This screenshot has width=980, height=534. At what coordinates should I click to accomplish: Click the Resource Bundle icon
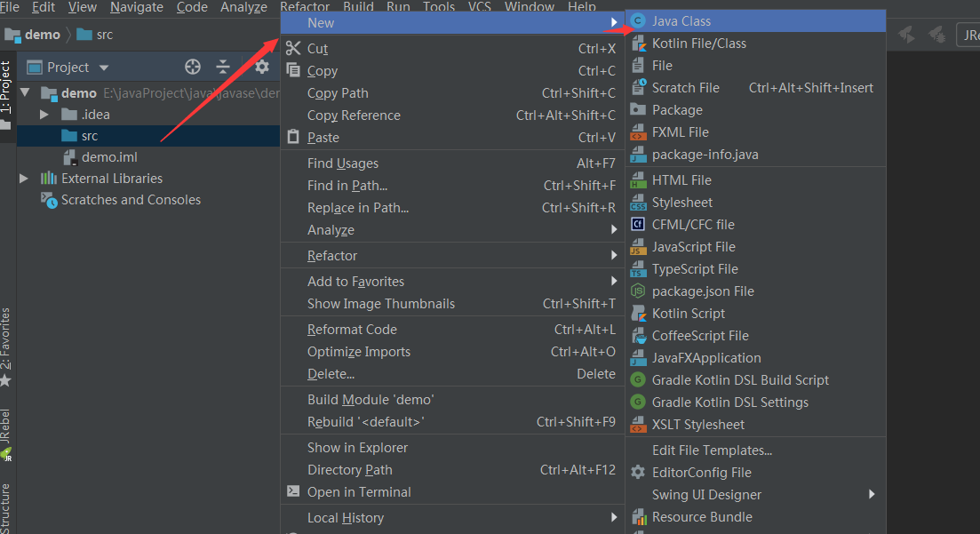click(x=638, y=517)
